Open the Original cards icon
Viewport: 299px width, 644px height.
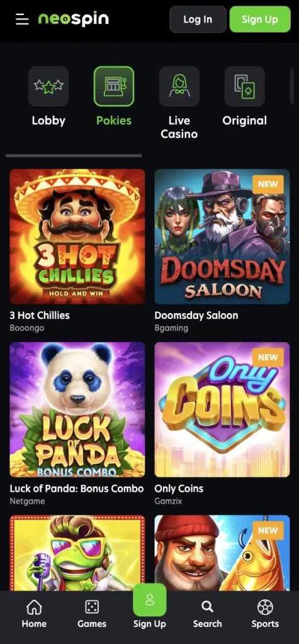point(245,86)
